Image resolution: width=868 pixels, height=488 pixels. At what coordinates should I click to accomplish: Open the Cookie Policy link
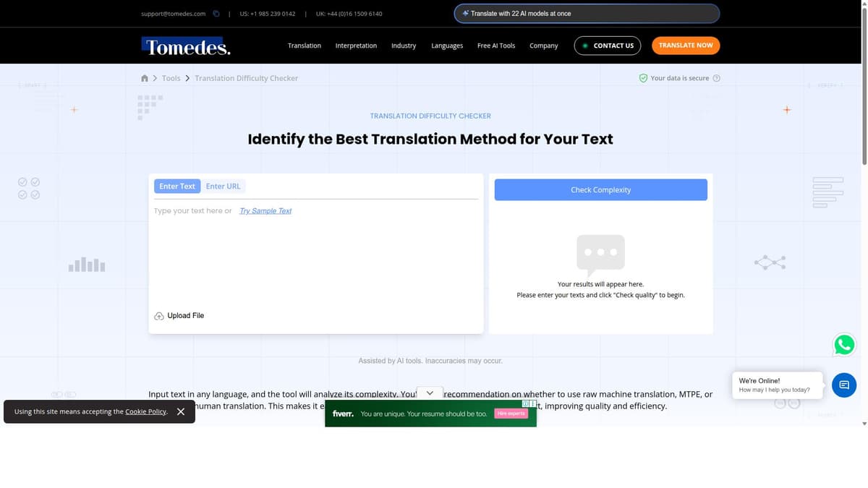point(146,411)
